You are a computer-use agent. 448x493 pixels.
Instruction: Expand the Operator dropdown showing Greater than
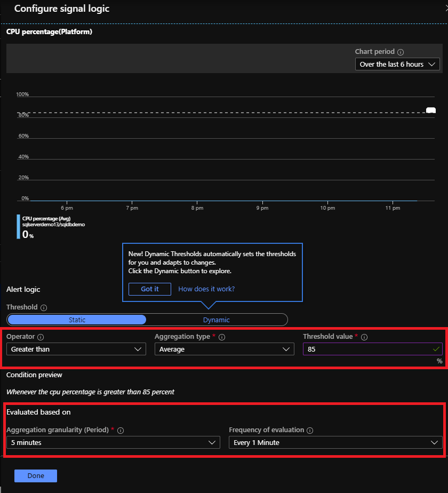(x=76, y=349)
